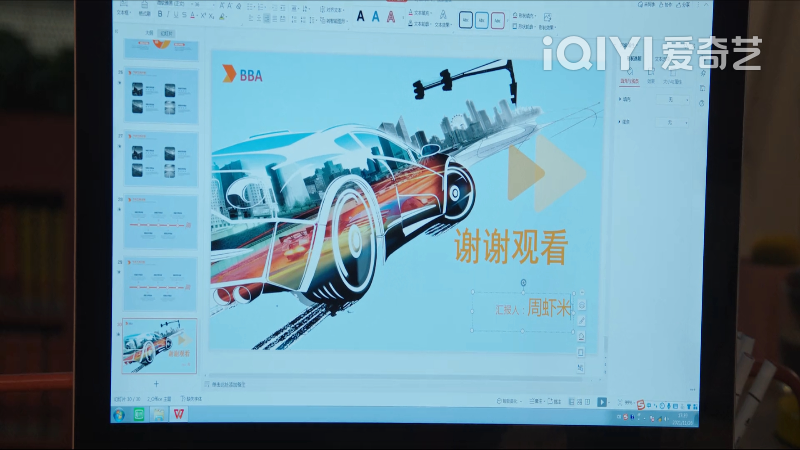Viewport: 800px width, 450px height.
Task: Click the text highlight color icon
Action: (x=222, y=17)
